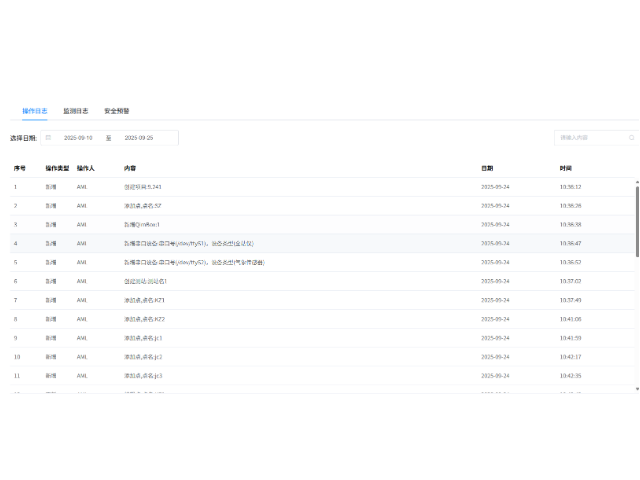Click the end date 2025-09-25 field
Viewport: 640px width, 480px height.
[139, 138]
